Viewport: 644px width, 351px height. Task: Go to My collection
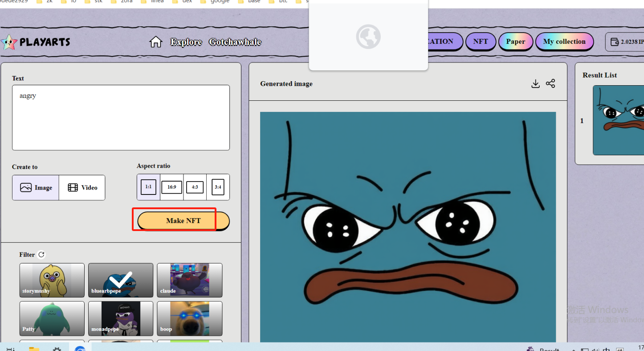(x=564, y=41)
